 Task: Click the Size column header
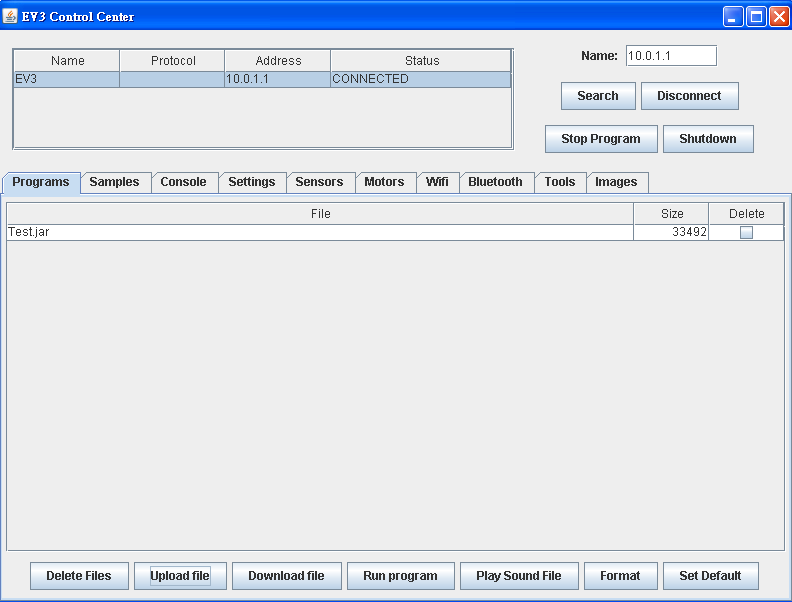[671, 214]
